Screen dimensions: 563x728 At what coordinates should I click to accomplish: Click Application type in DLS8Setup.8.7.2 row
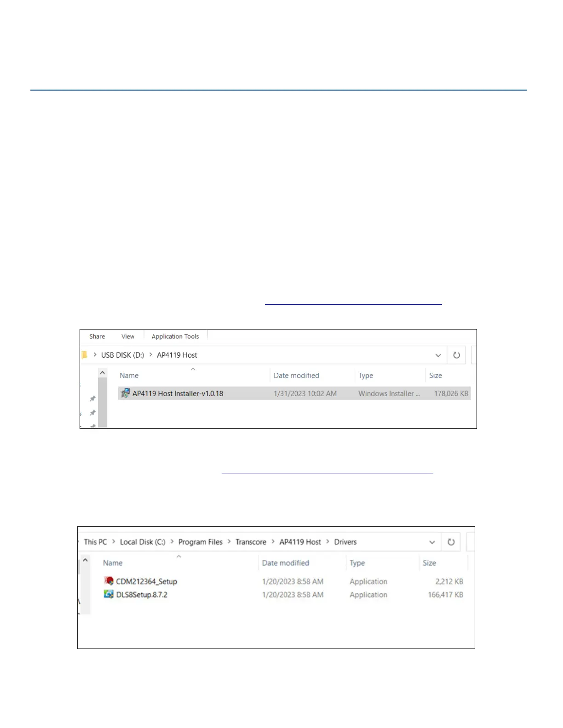(368, 594)
